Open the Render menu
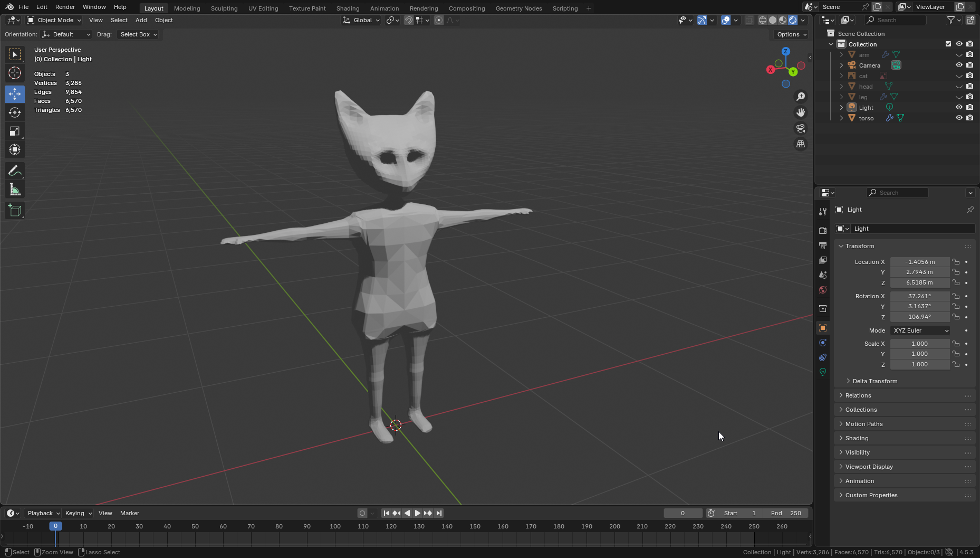Viewport: 980px width, 558px height. click(65, 7)
